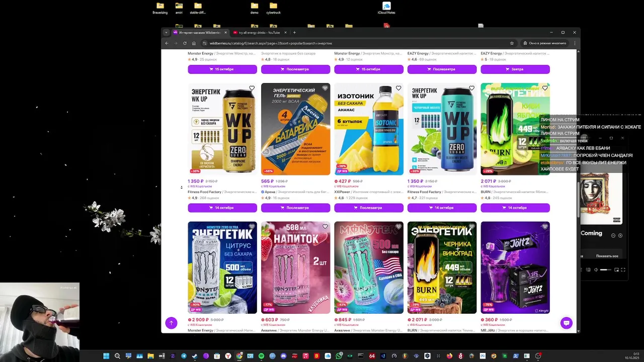
Task: Favorite the Арена Батарейка gel card
Action: click(x=325, y=88)
